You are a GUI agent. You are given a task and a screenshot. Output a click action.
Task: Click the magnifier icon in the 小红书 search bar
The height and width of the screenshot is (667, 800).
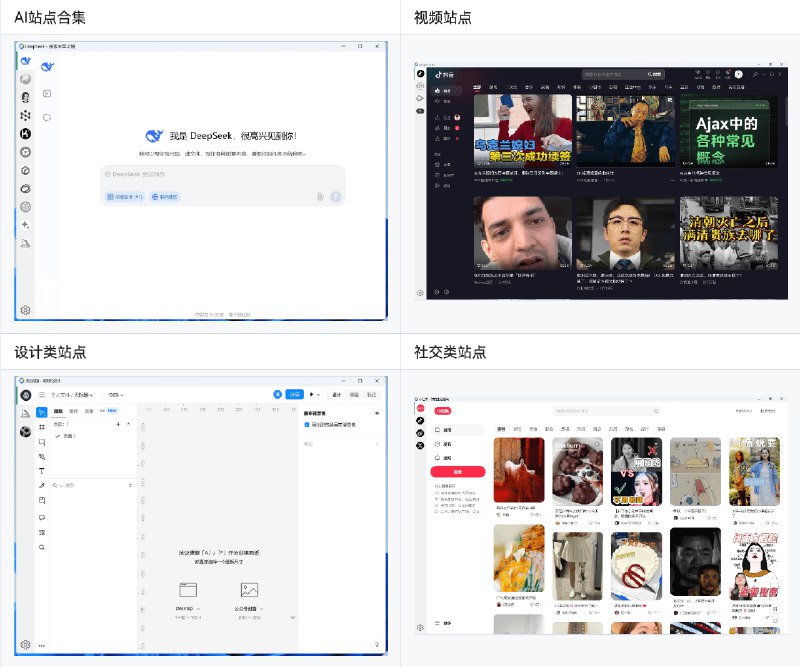pos(656,410)
